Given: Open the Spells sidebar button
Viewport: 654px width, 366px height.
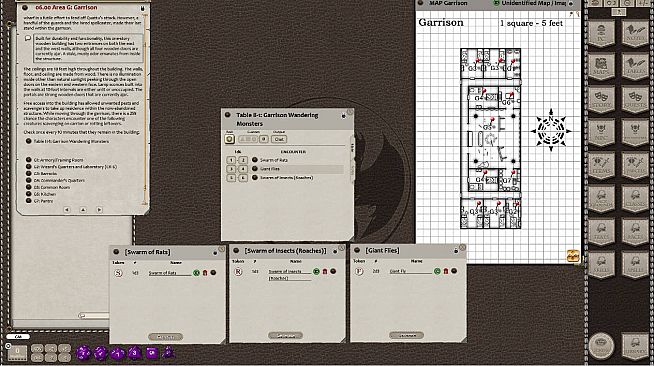Looking at the screenshot, I should click(x=635, y=264).
